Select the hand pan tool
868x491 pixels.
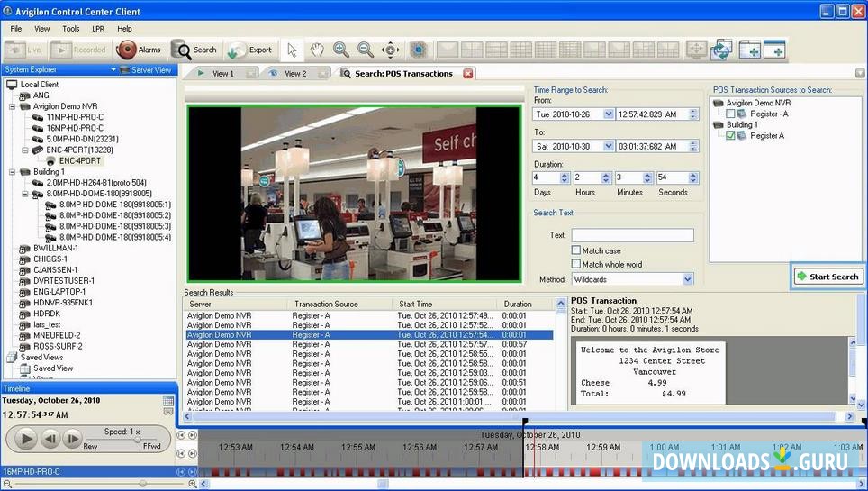click(317, 50)
